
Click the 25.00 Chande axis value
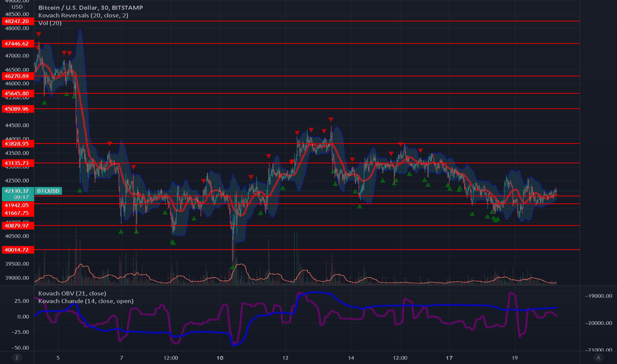(x=22, y=300)
